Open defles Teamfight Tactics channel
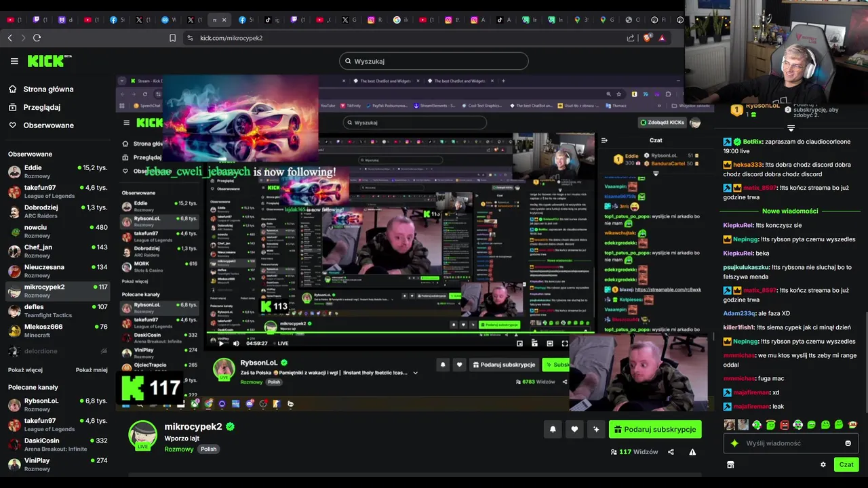 pos(58,310)
